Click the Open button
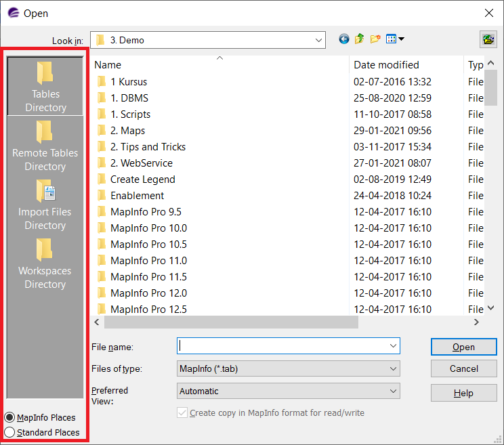 coord(463,347)
